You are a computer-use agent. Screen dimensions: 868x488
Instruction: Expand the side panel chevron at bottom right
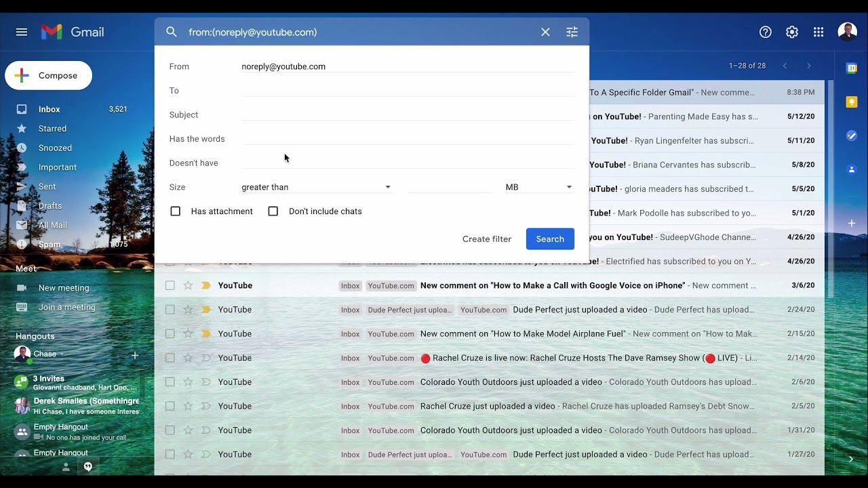point(851,460)
